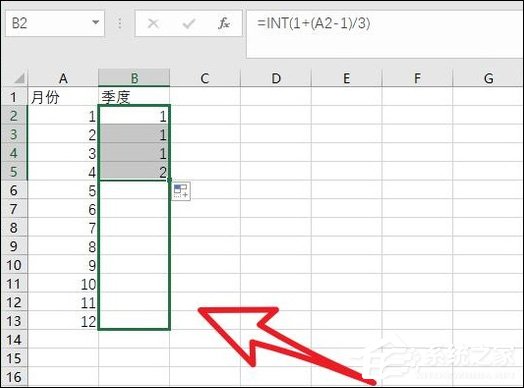Expand the Name Box dropdown arrow
524x388 pixels.
click(96, 23)
